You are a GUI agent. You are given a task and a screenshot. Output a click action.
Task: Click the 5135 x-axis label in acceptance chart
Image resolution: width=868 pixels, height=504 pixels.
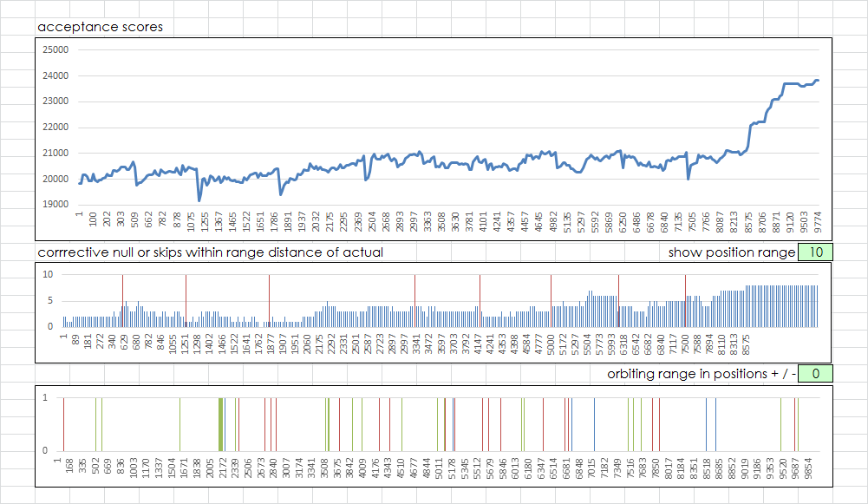click(567, 221)
